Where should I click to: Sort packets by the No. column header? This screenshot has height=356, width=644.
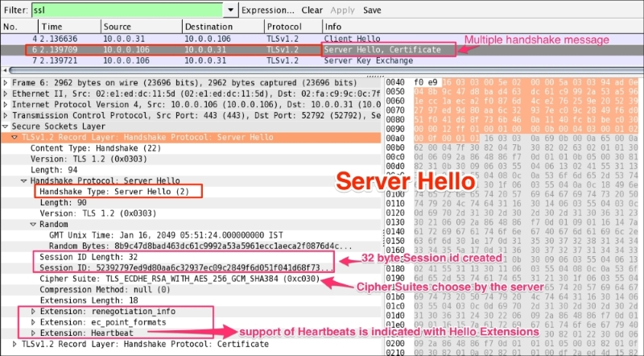[19, 27]
